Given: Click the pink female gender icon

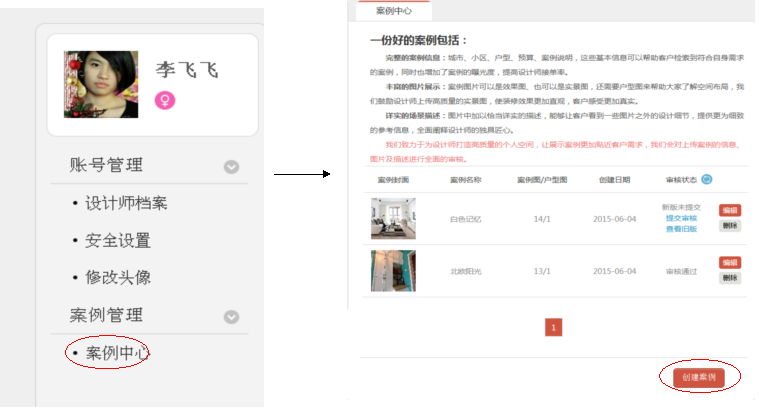Looking at the screenshot, I should pos(164,101).
